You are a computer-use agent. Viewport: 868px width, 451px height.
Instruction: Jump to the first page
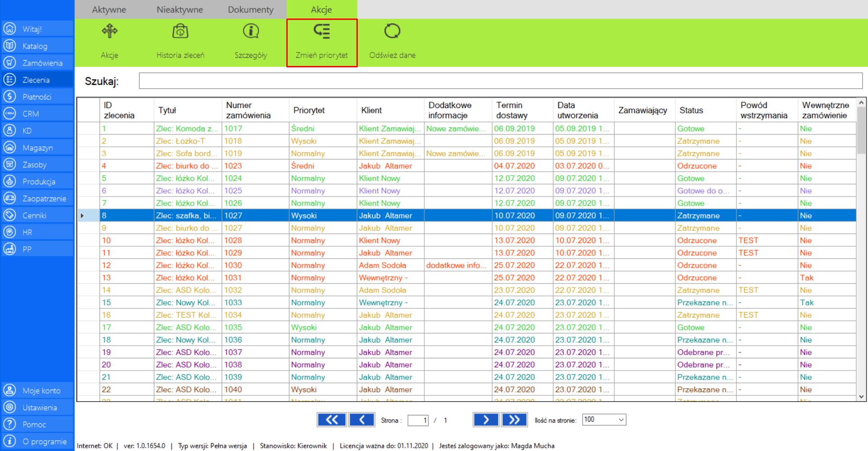(x=331, y=420)
